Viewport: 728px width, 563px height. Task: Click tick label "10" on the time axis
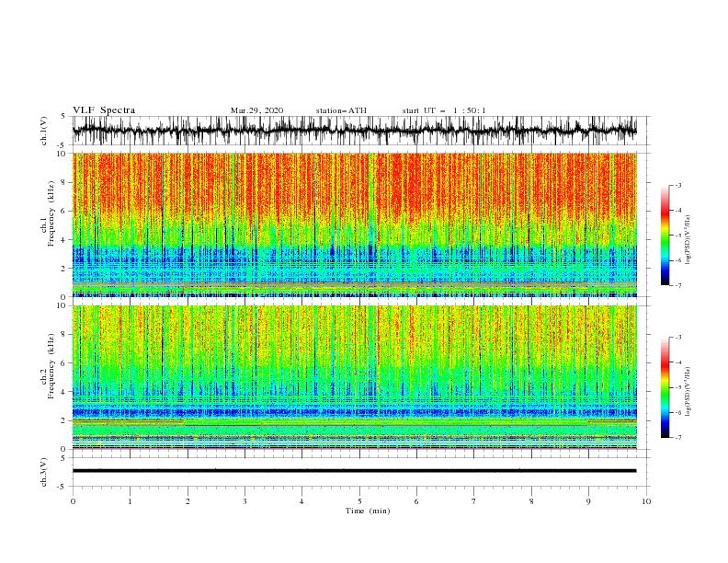pyautogui.click(x=646, y=501)
